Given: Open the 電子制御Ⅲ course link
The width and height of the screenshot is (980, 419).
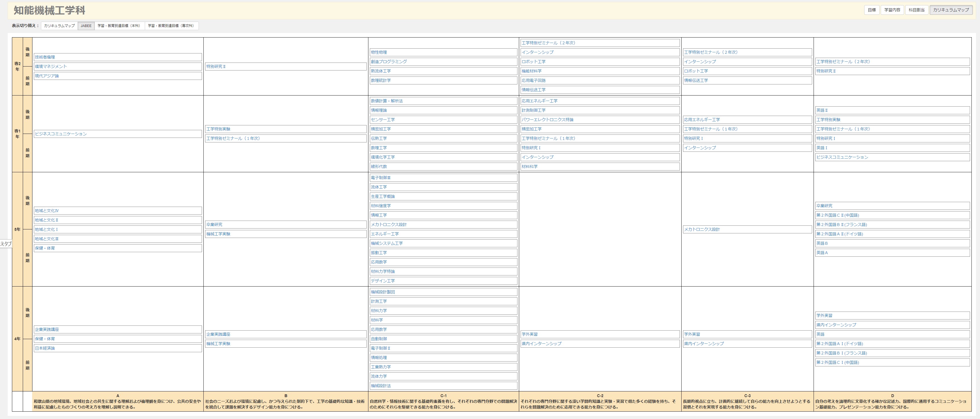Looking at the screenshot, I should pos(381,178).
